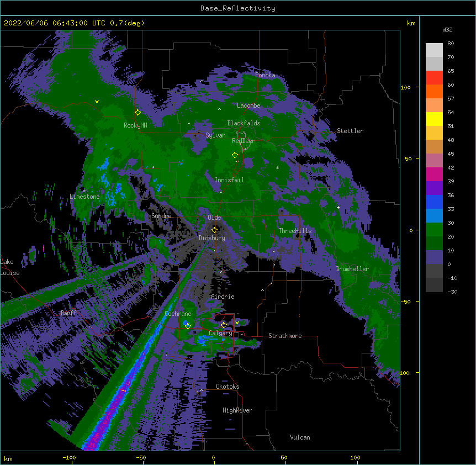The width and height of the screenshot is (476, 465).
Task: Select the Okotoks label
Action: 228,387
